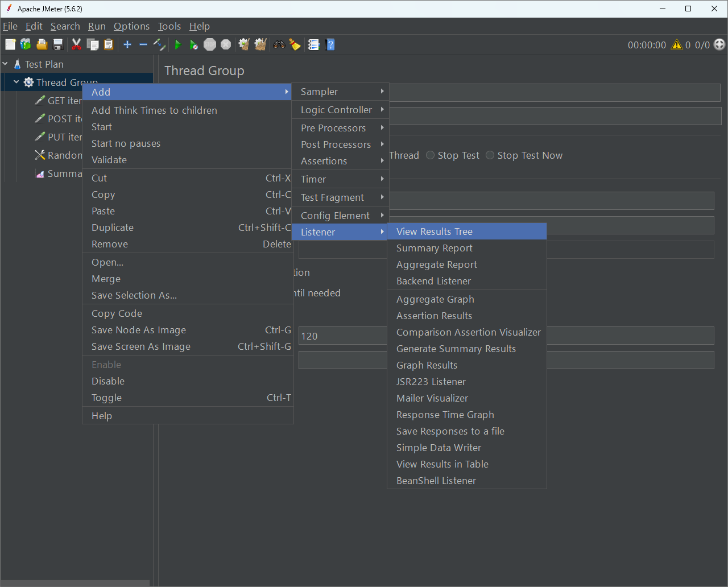The width and height of the screenshot is (728, 587).
Task: Collapse the Test Plan tree node
Action: pos(6,64)
